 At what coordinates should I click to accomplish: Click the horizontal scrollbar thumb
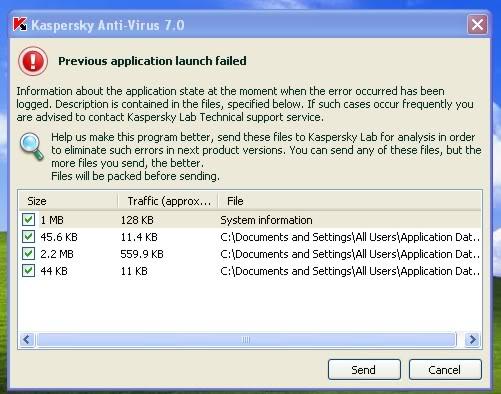(x=246, y=340)
